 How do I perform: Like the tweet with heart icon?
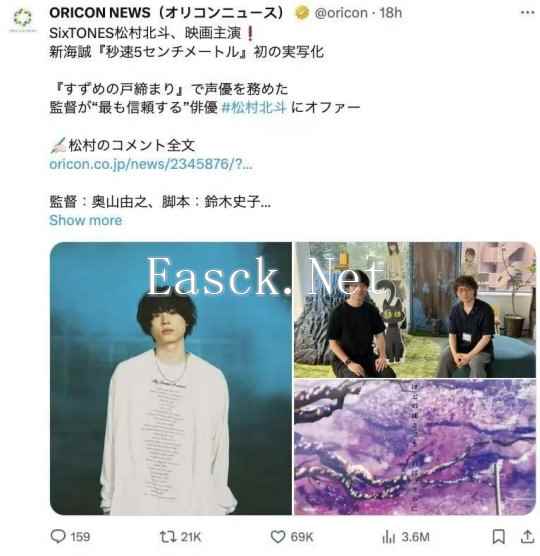point(278,536)
